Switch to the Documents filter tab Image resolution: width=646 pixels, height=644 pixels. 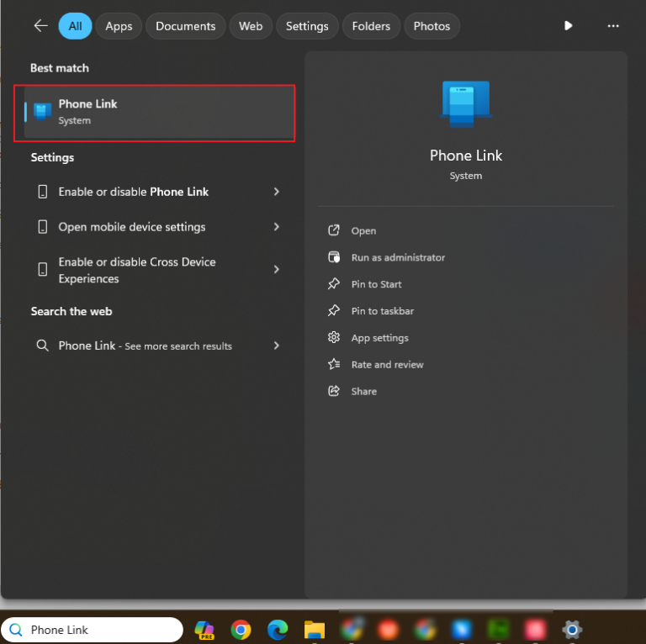(x=185, y=26)
